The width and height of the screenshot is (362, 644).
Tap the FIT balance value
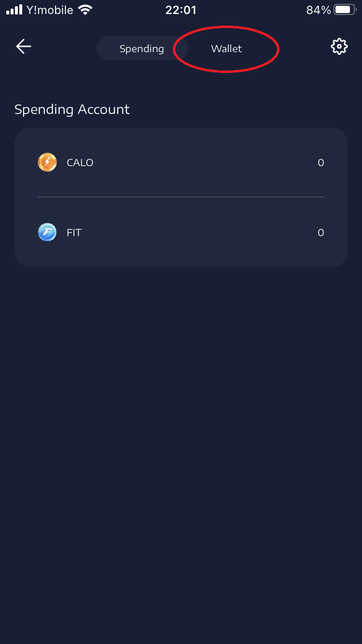320,233
